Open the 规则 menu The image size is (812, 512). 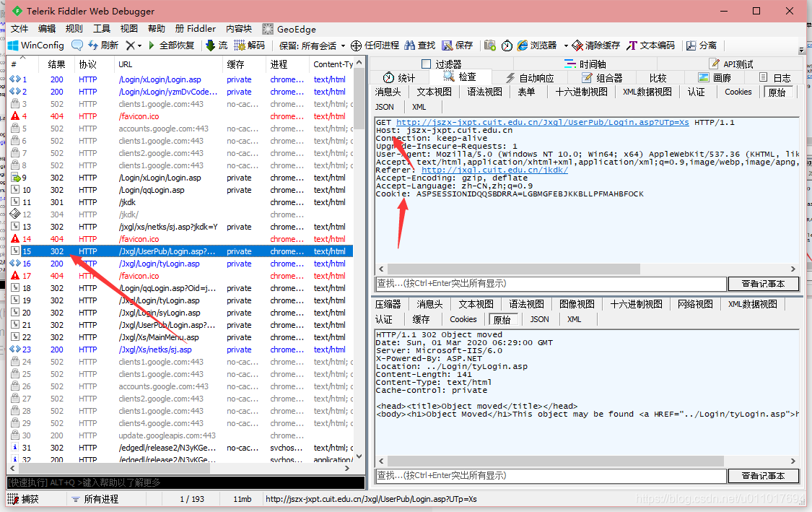pyautogui.click(x=74, y=28)
